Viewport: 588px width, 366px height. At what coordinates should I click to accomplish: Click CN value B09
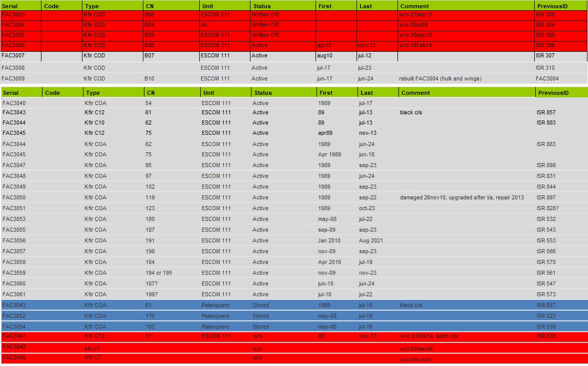click(149, 35)
